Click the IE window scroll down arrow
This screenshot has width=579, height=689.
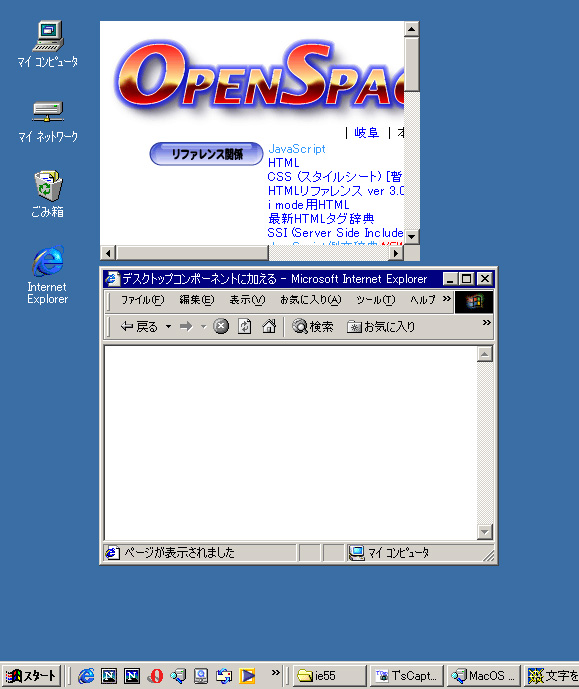click(485, 532)
